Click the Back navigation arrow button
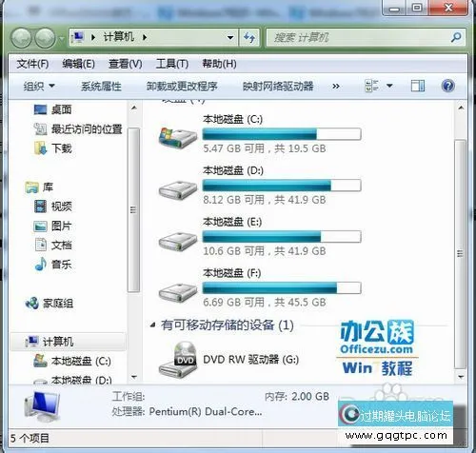This screenshot has height=453, width=476. click(x=21, y=38)
